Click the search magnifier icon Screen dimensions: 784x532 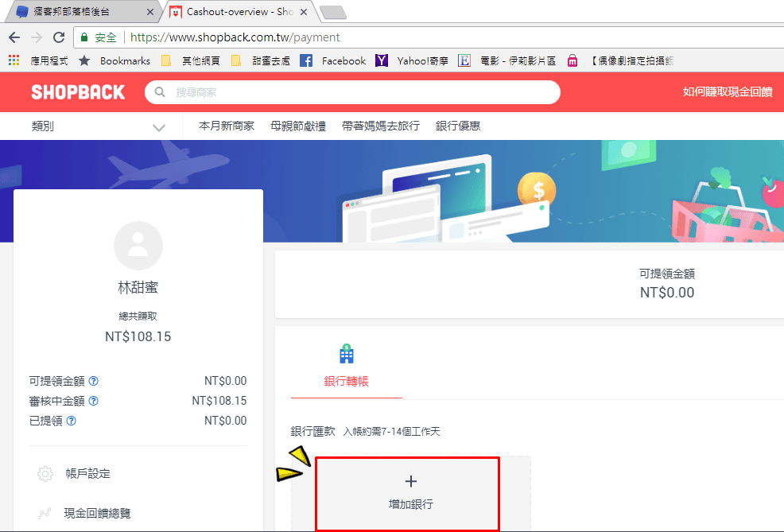160,92
